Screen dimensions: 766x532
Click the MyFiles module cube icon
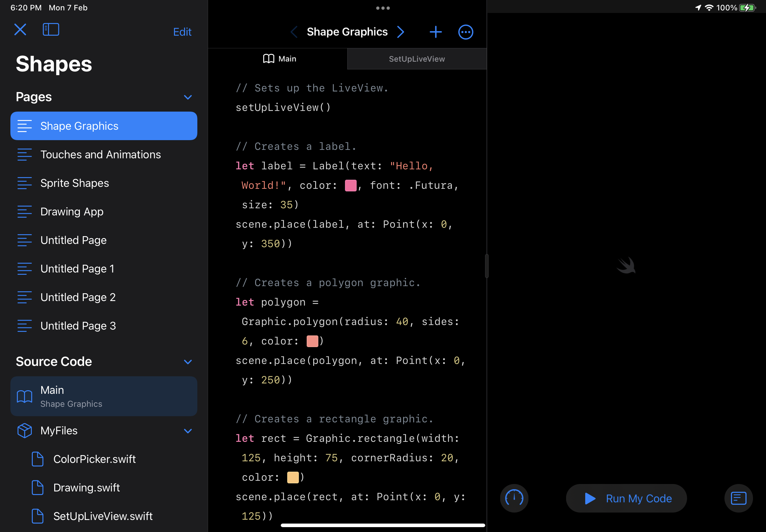25,431
